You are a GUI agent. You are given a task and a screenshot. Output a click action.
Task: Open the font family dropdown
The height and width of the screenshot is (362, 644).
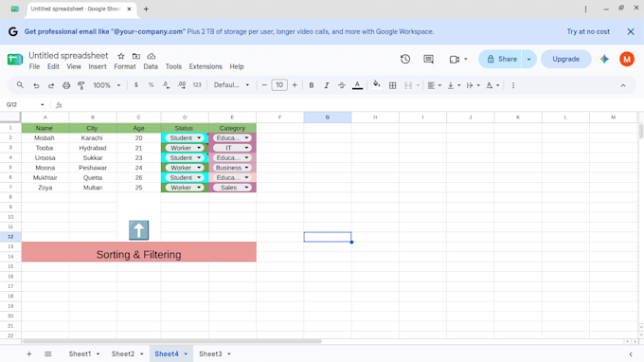click(x=232, y=85)
